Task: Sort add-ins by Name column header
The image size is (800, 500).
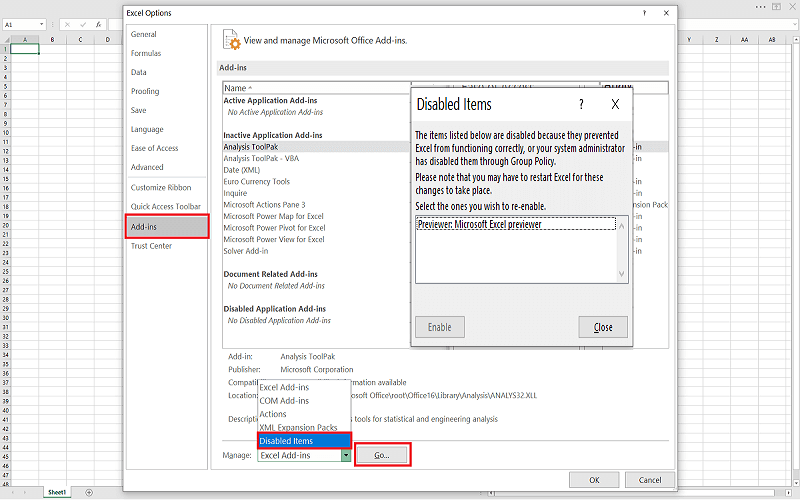Action: [317, 88]
